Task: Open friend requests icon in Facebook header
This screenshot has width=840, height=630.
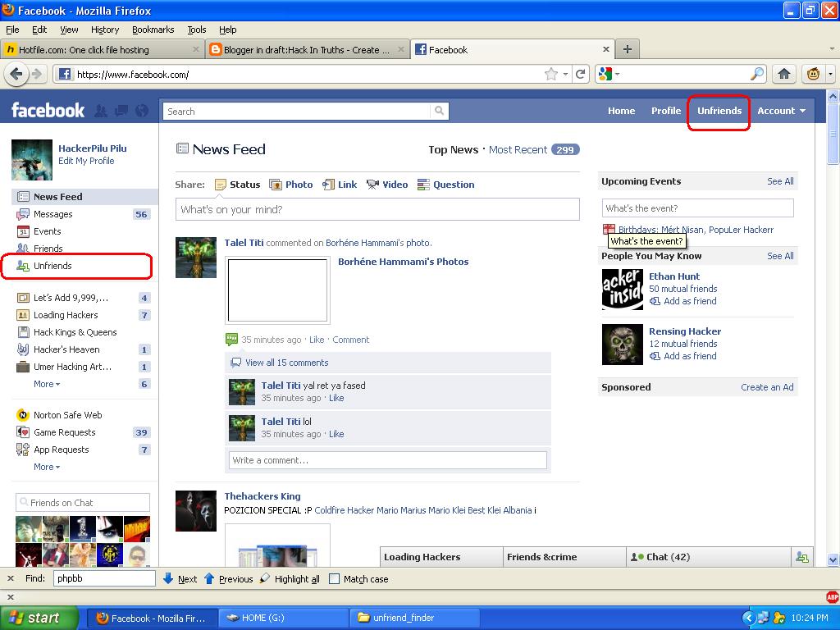Action: [100, 111]
